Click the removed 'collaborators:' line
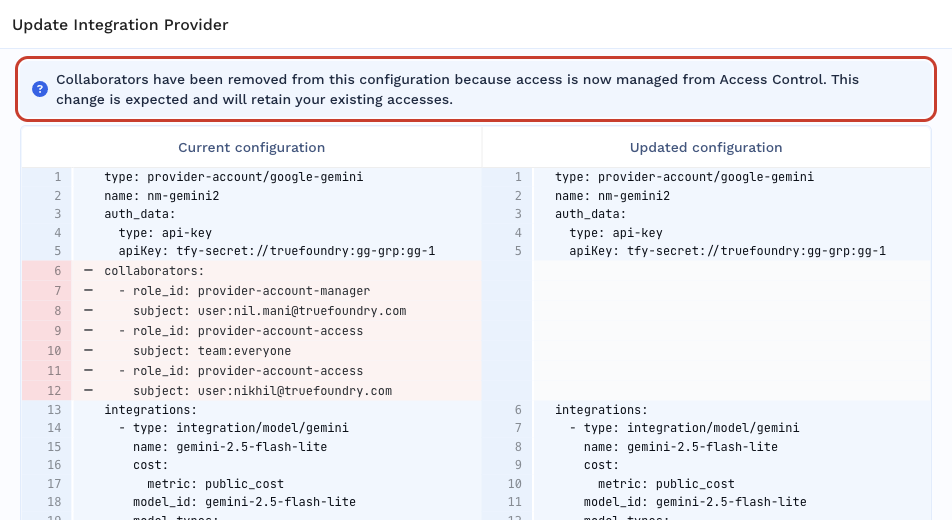952x520 pixels. (x=154, y=271)
